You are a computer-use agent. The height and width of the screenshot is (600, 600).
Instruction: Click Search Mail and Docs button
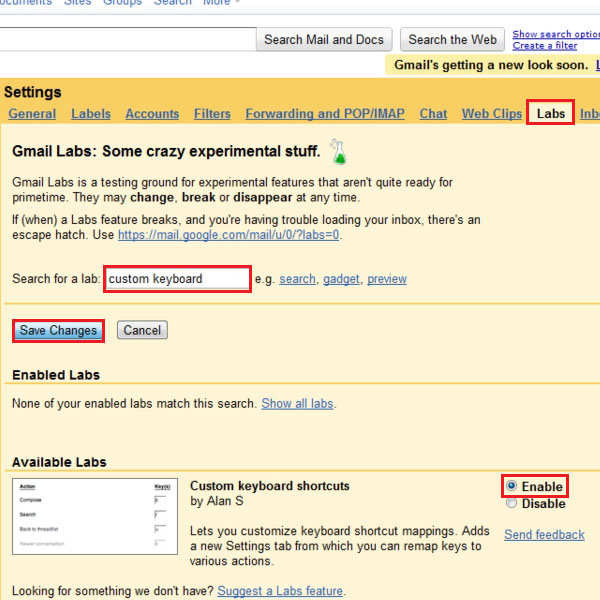point(324,39)
